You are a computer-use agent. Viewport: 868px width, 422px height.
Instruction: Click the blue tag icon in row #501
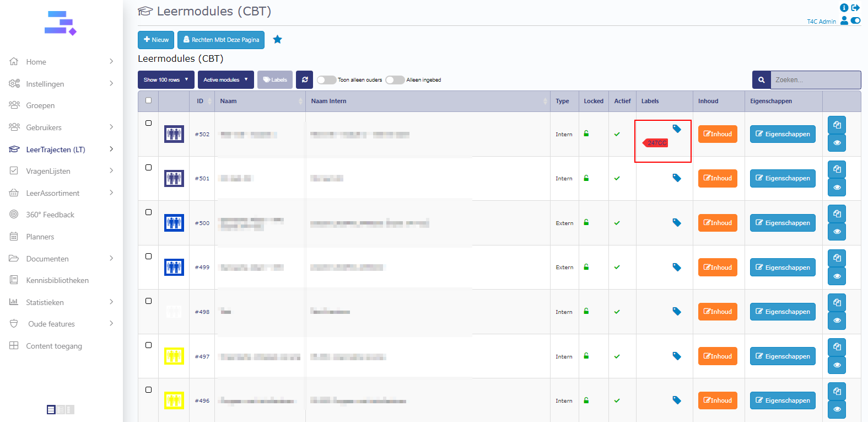[677, 178]
